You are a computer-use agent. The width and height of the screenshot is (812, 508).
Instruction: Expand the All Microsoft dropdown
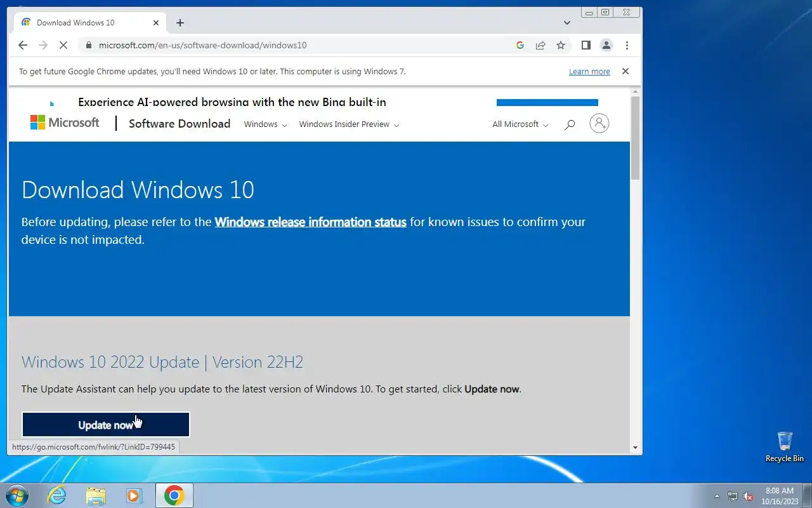[x=520, y=124]
